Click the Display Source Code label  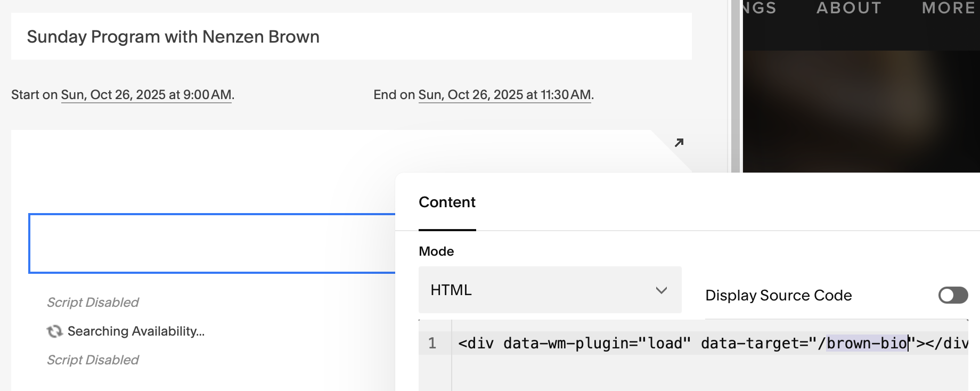(x=778, y=295)
